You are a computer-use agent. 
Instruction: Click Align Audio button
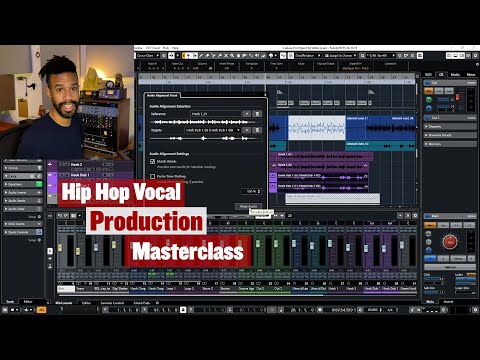click(248, 207)
